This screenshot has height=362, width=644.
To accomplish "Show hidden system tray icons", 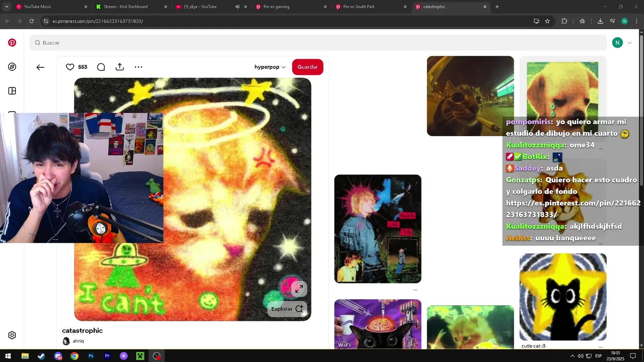I will point(572,356).
